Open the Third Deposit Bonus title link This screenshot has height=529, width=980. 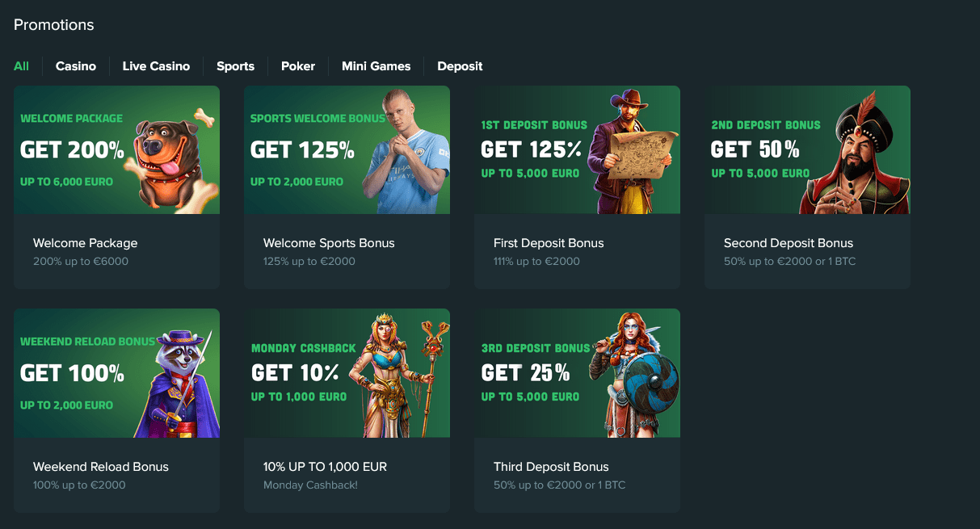click(551, 467)
